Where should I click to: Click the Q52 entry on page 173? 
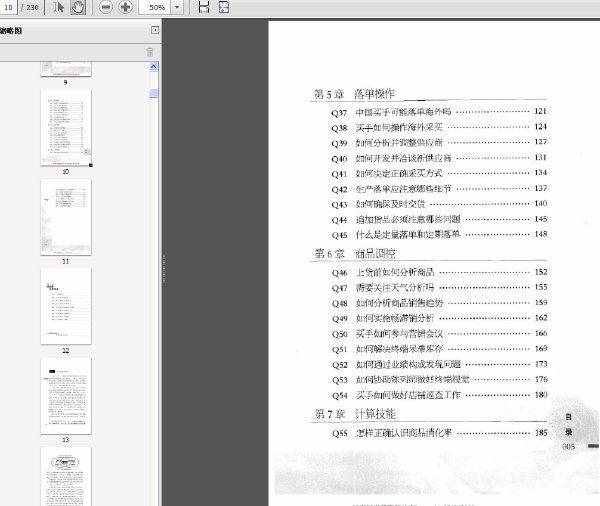point(439,364)
